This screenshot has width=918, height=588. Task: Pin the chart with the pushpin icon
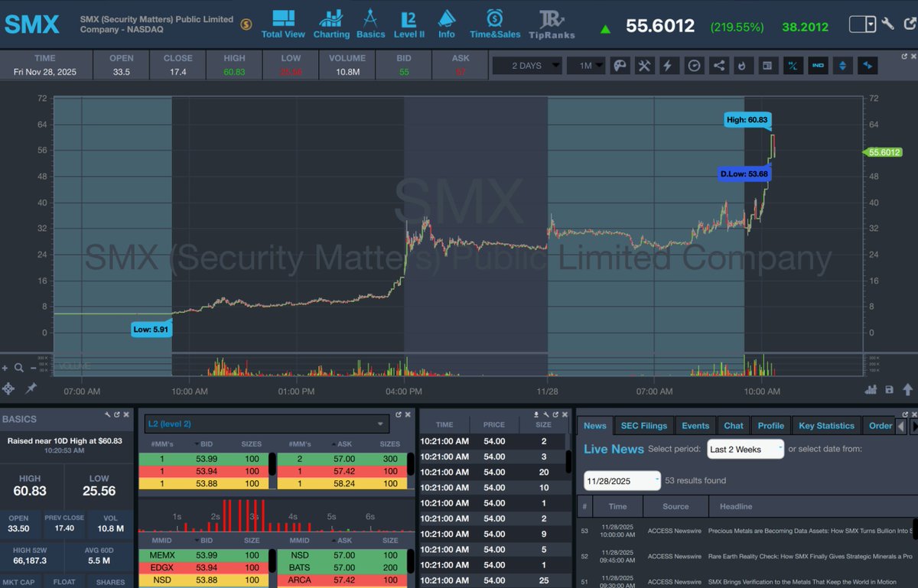pos(31,389)
